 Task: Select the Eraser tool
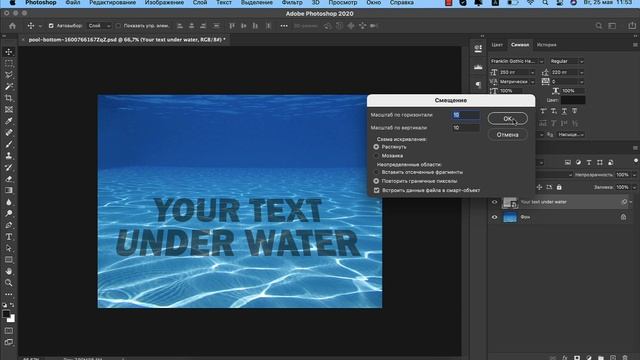9,179
